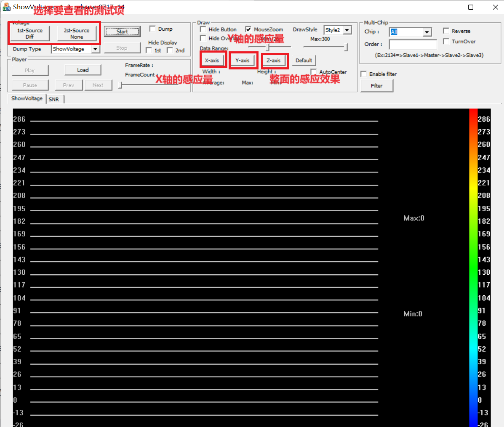This screenshot has width=504, height=427.
Task: Toggle the Hide Overlap checkbox
Action: click(203, 38)
